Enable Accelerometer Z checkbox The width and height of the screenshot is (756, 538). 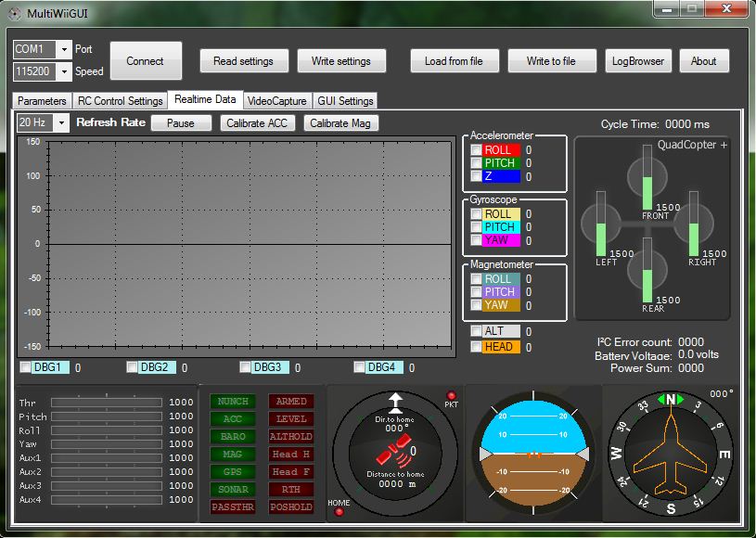coord(476,175)
